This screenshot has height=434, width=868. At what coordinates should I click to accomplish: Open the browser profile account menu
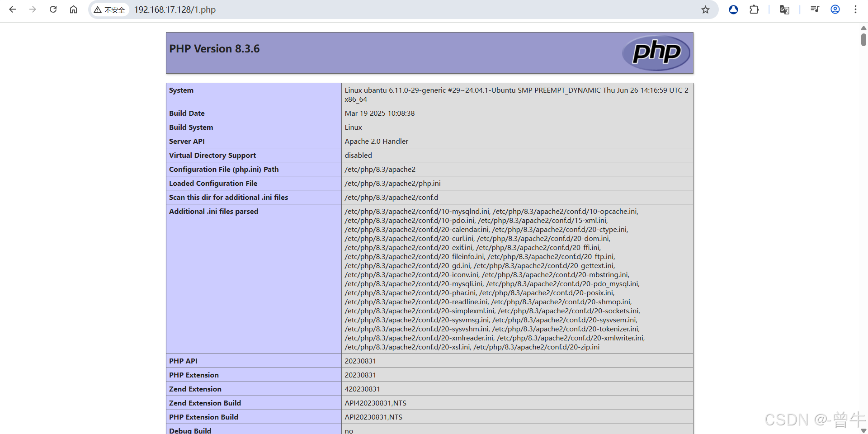click(x=835, y=9)
